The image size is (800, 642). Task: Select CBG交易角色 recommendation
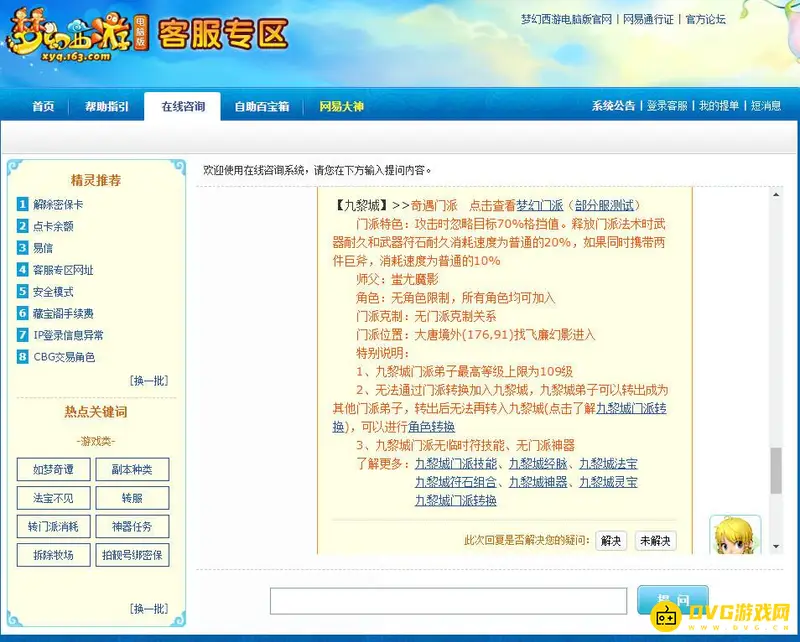coord(64,357)
